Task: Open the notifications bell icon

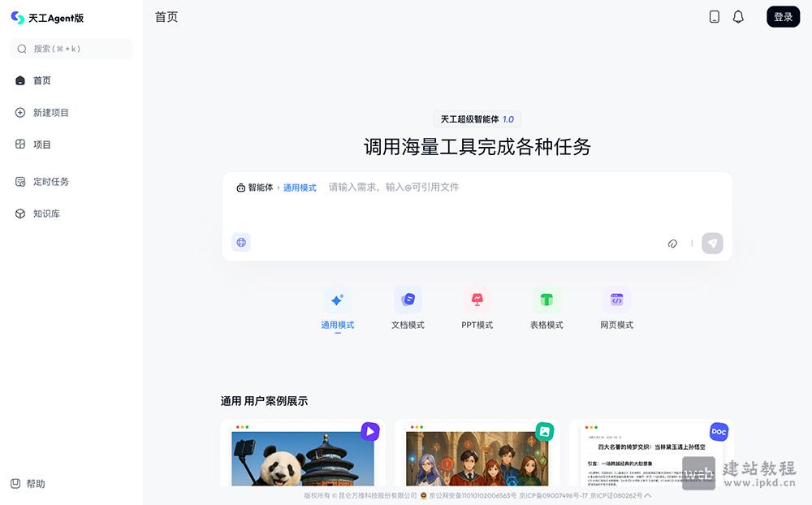Action: click(738, 16)
